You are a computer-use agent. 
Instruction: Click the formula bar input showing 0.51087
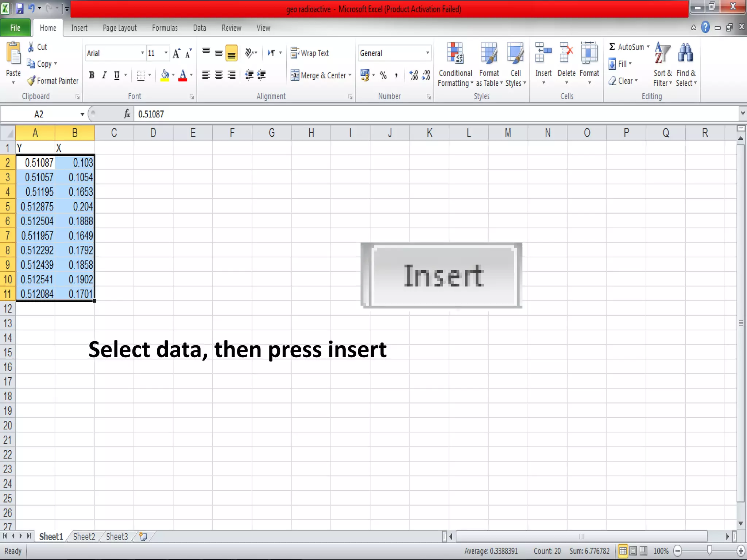[436, 114]
